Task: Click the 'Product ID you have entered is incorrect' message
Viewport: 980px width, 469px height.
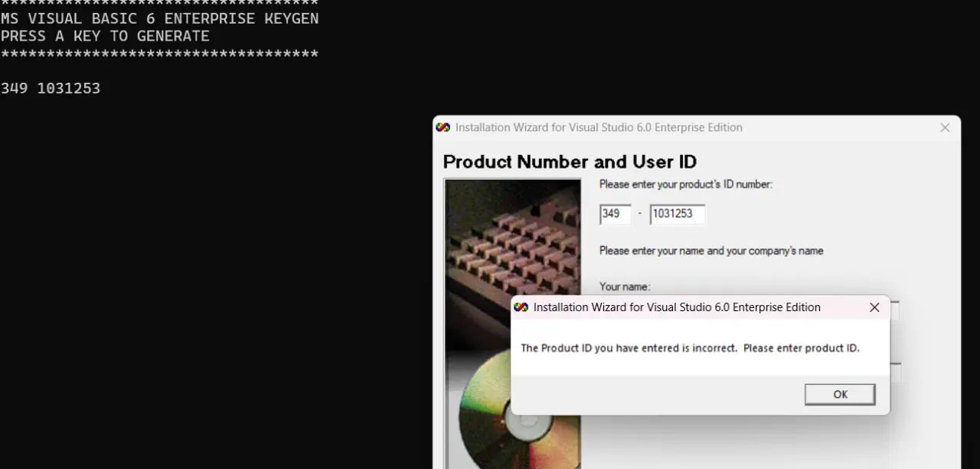Action: (x=690, y=348)
